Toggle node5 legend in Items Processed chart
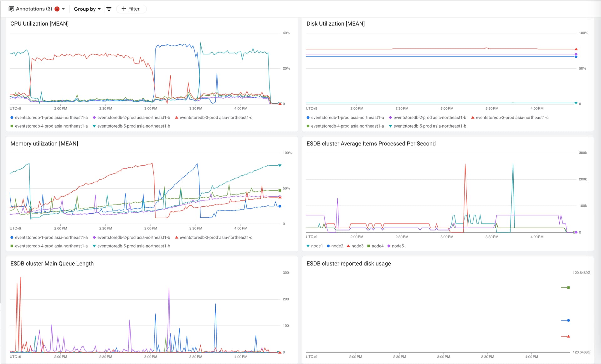The height and width of the screenshot is (364, 601). click(396, 246)
